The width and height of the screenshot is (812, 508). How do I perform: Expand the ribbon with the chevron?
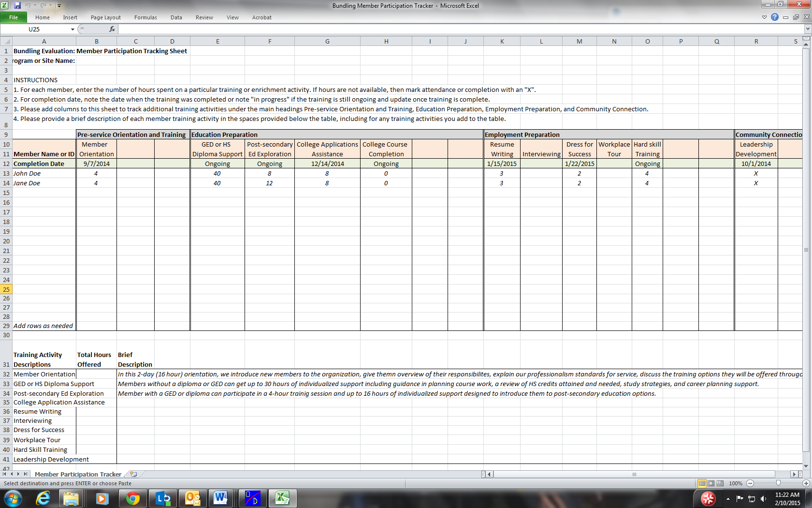(x=764, y=17)
